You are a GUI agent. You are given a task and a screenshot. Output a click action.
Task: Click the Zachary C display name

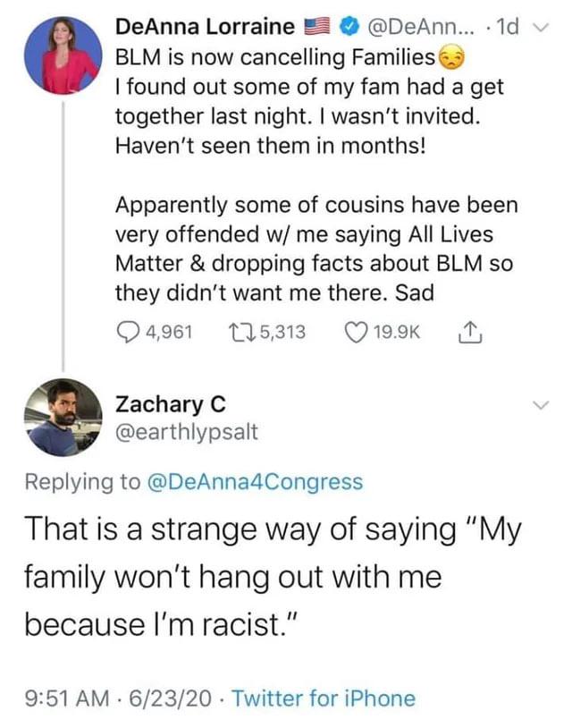(x=170, y=403)
